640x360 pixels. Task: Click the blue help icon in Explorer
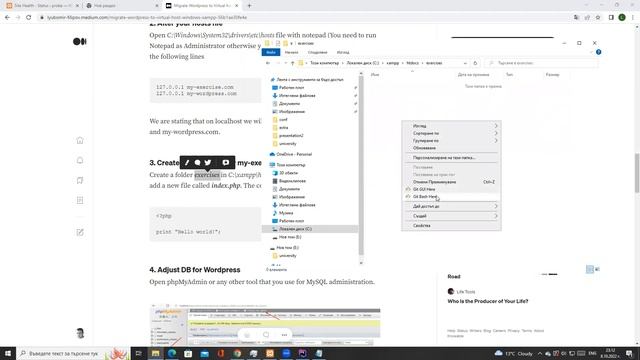[598, 52]
